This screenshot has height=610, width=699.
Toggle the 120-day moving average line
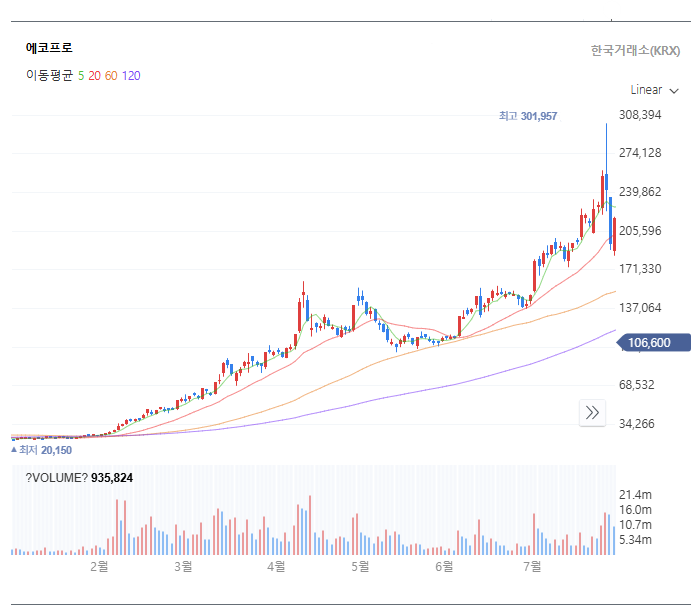131,76
